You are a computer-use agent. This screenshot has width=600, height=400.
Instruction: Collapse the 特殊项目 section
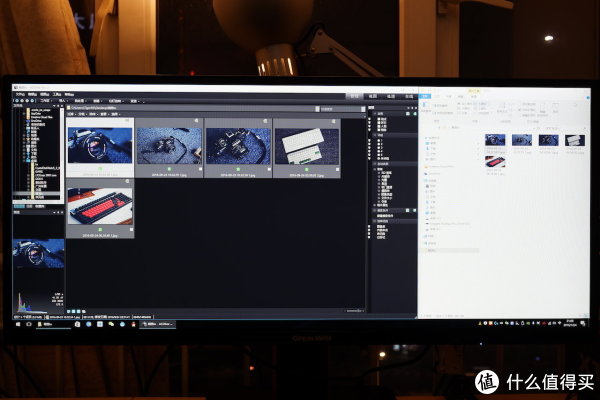[x=374, y=221]
